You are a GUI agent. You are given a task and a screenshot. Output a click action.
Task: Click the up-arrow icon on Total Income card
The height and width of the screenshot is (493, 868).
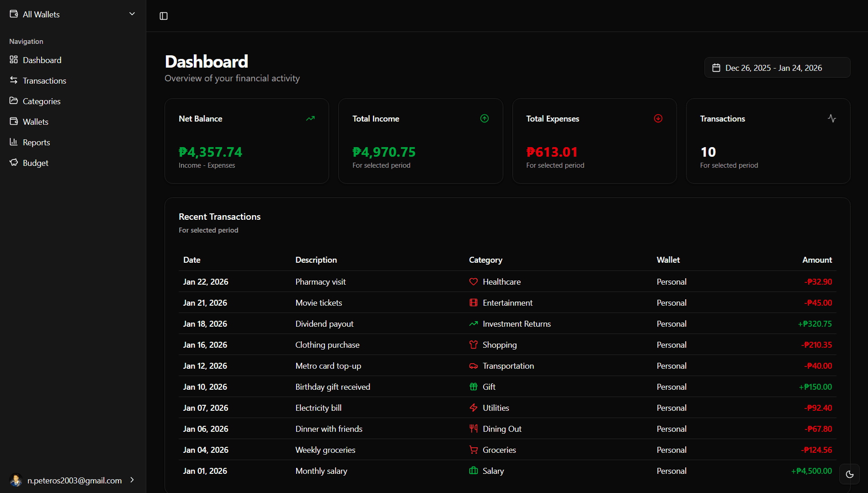(x=485, y=118)
